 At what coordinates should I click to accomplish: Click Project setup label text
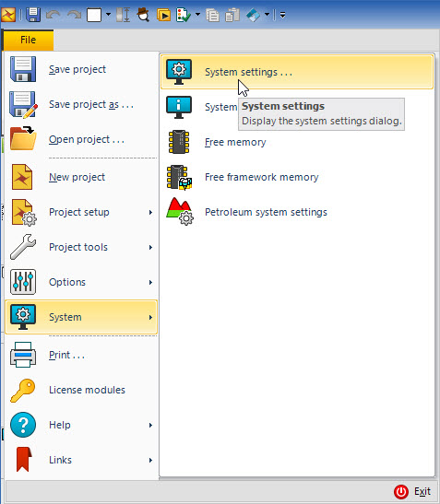coord(78,212)
